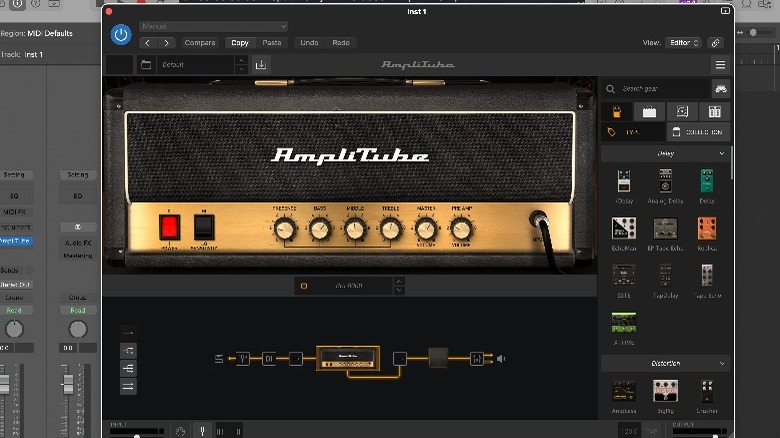Viewport: 780px width, 438px height.
Task: Click the tuner fork icon in bottom bar
Action: tap(201, 431)
